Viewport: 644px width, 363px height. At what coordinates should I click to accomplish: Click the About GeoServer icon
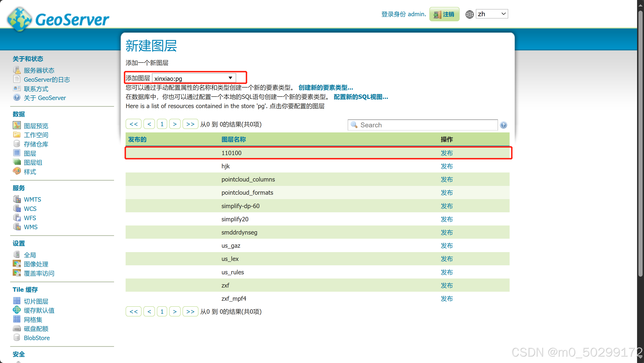[x=17, y=97]
